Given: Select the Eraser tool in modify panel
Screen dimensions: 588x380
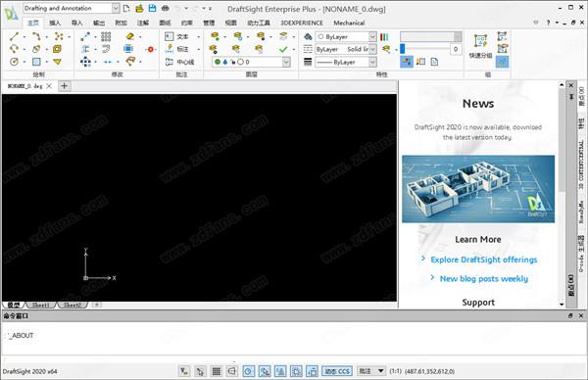Looking at the screenshot, I should pos(129,36).
